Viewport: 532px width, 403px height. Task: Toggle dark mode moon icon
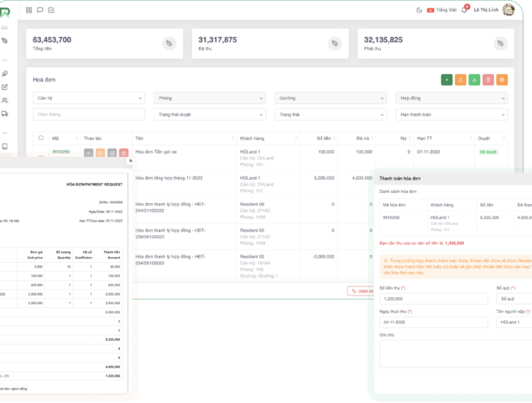[420, 10]
